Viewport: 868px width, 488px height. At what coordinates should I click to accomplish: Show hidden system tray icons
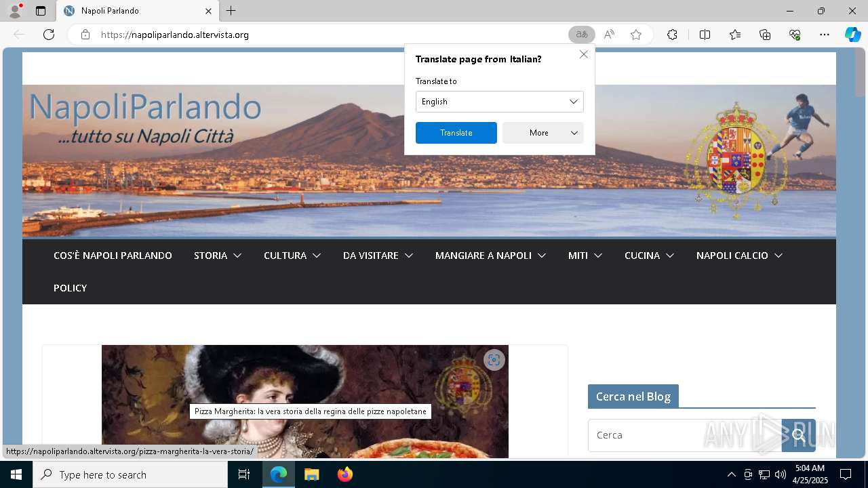point(731,474)
